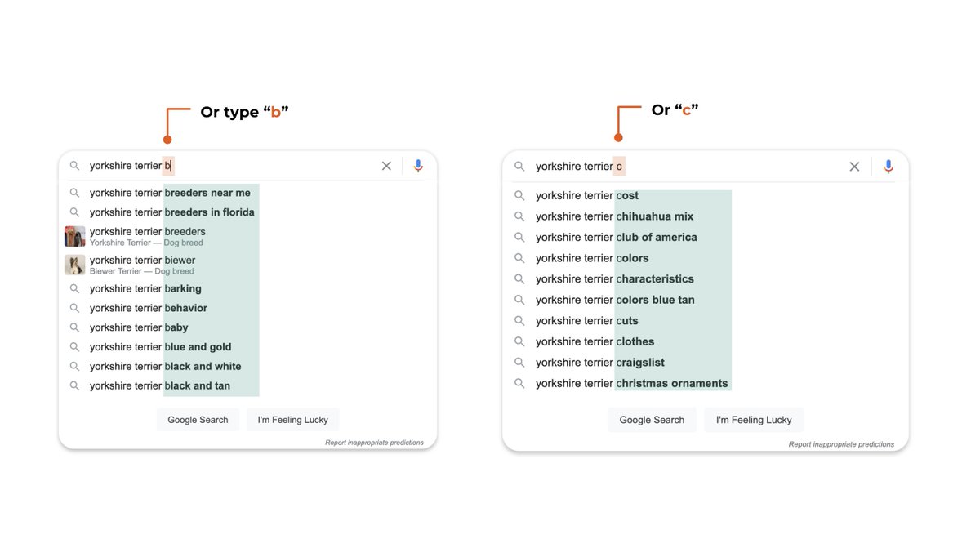Click I'm Feeling Lucky in right panel
This screenshot has width=980, height=548.
pos(754,420)
